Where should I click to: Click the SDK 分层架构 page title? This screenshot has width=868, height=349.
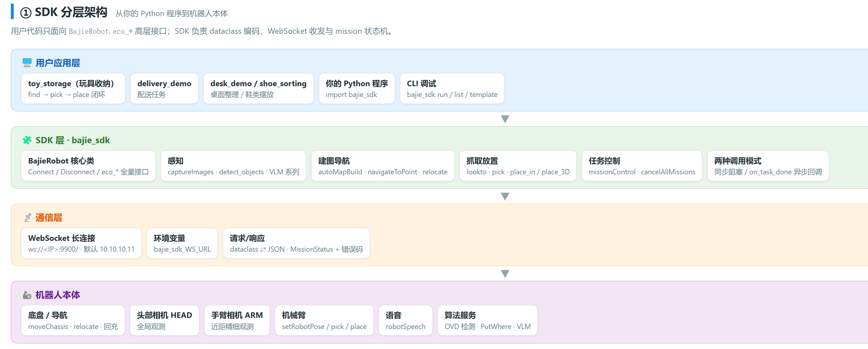click(x=71, y=12)
